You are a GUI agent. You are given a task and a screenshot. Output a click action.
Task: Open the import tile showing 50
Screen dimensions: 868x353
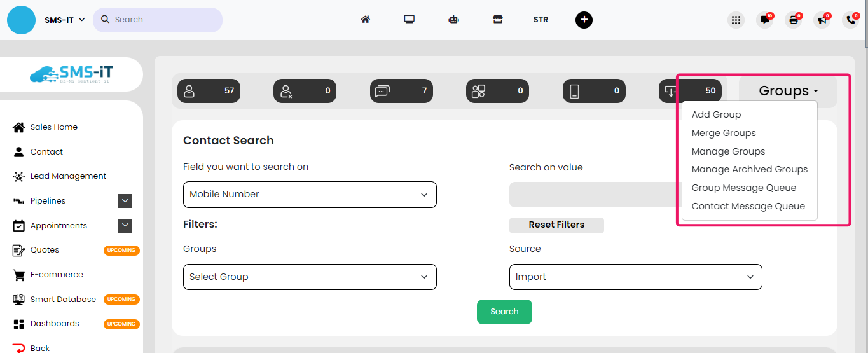click(x=690, y=91)
